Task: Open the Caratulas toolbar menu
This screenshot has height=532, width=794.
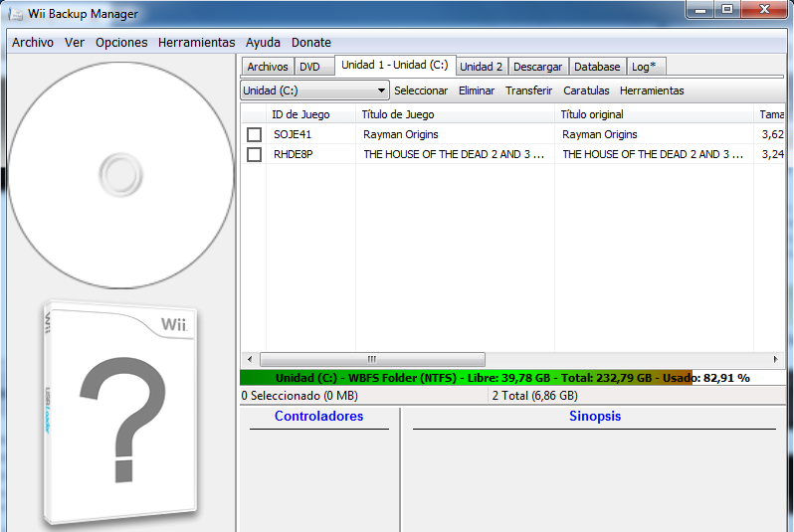Action: (586, 90)
